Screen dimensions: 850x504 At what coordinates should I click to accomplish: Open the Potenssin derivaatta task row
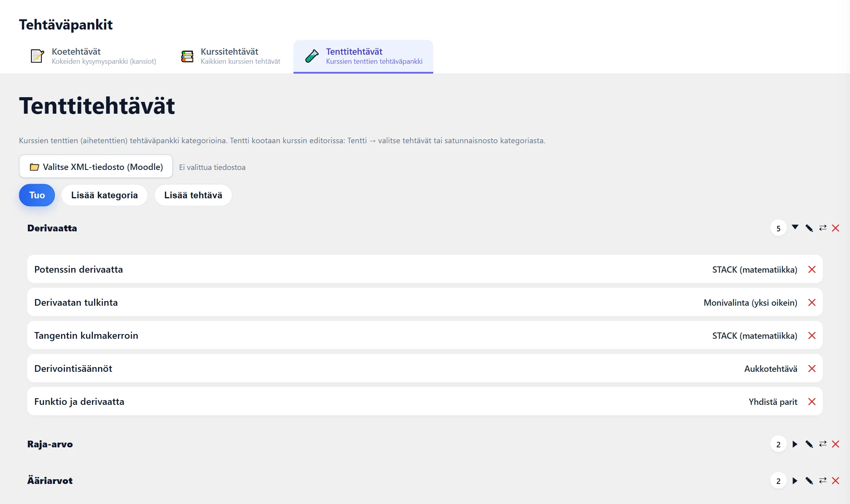pyautogui.click(x=425, y=269)
